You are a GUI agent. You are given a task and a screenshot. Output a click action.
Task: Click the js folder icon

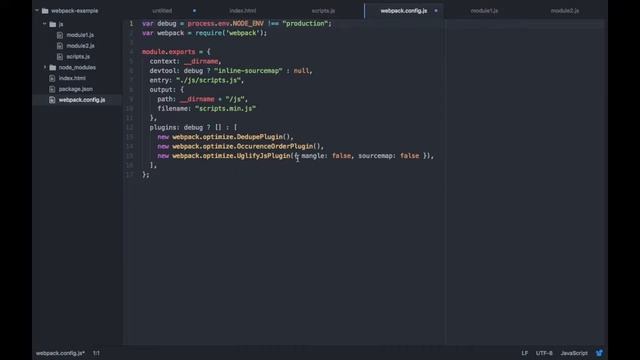53,24
